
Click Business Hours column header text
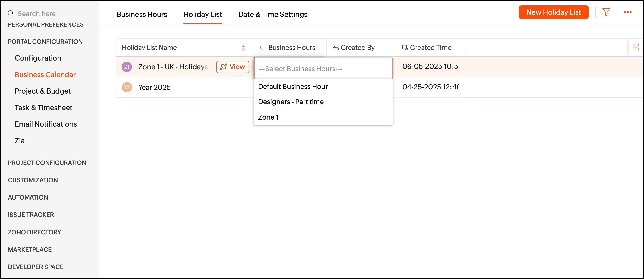click(x=292, y=48)
